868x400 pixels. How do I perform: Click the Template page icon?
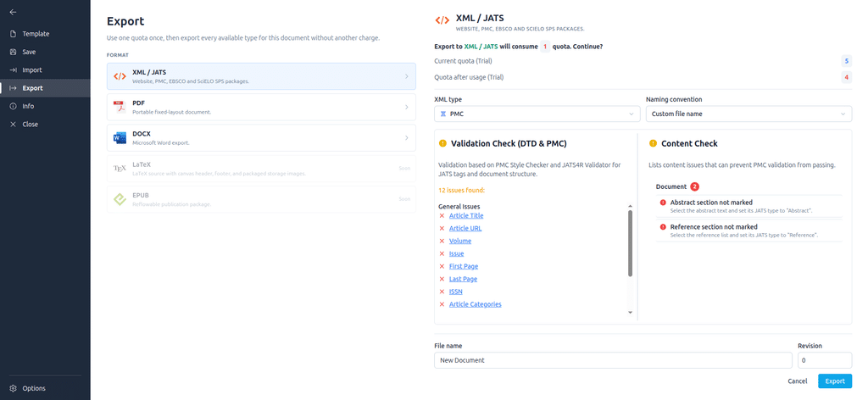(13, 34)
